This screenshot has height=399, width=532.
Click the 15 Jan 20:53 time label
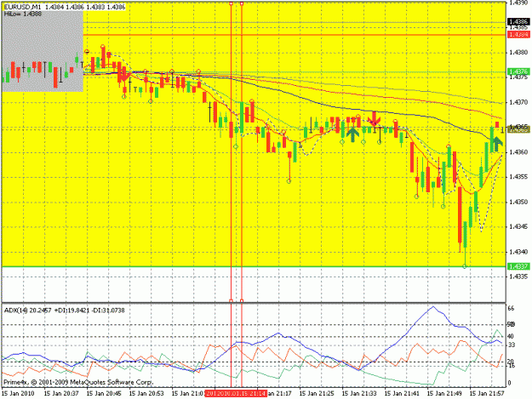(x=146, y=393)
